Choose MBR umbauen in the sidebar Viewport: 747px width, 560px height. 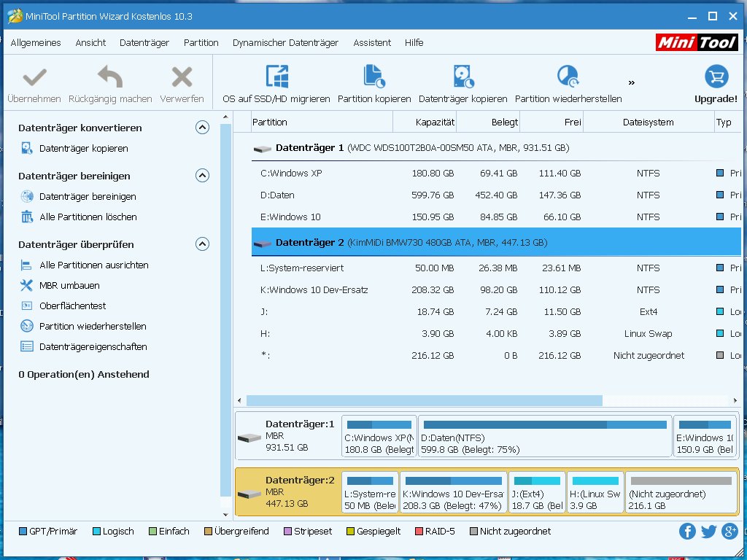coord(69,286)
